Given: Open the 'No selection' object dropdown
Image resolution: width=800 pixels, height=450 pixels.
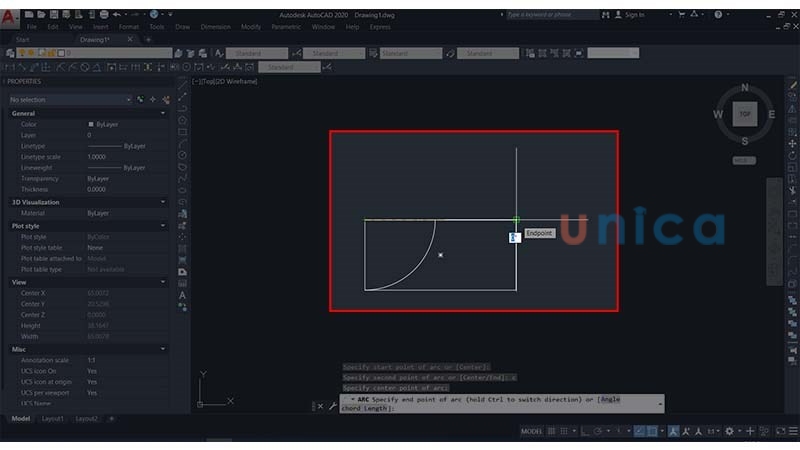Looking at the screenshot, I should coord(70,100).
